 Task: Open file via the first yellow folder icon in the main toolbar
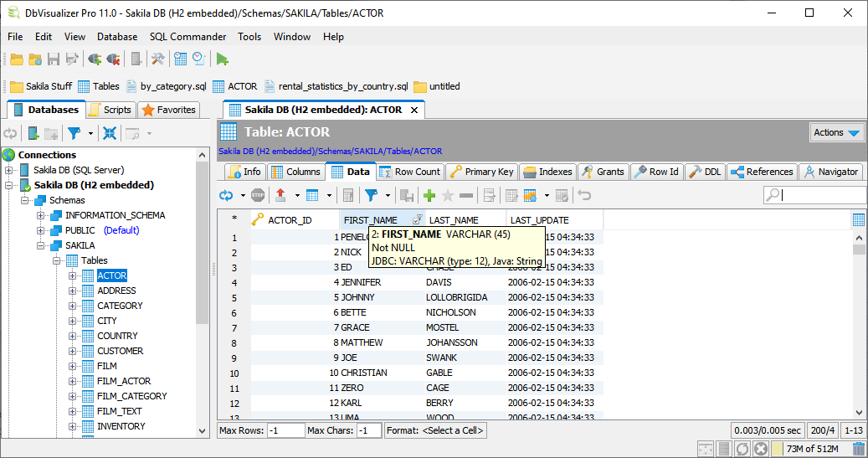click(17, 59)
